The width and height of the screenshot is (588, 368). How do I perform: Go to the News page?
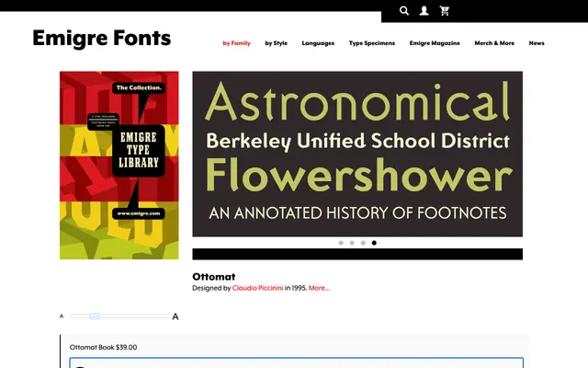pos(537,43)
